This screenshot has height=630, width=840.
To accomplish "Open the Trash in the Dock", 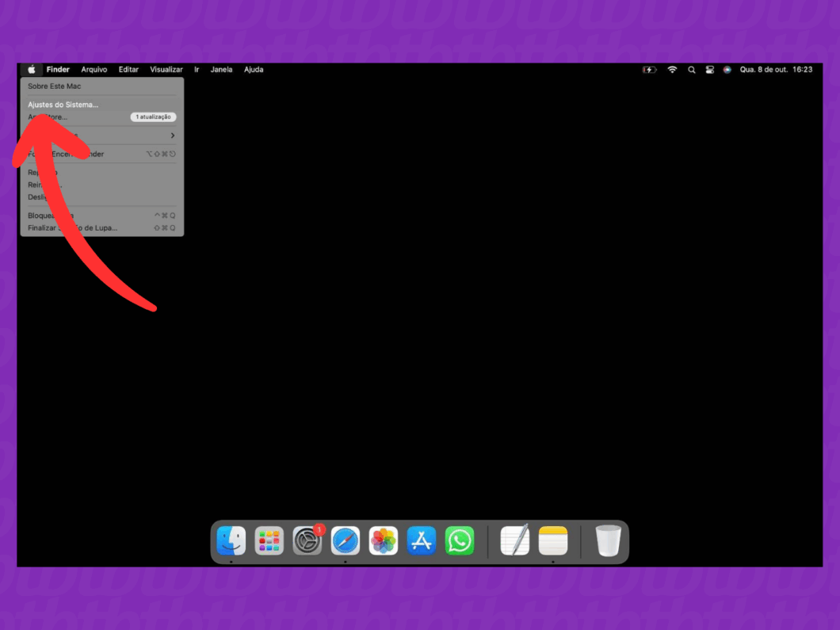I will click(x=608, y=540).
